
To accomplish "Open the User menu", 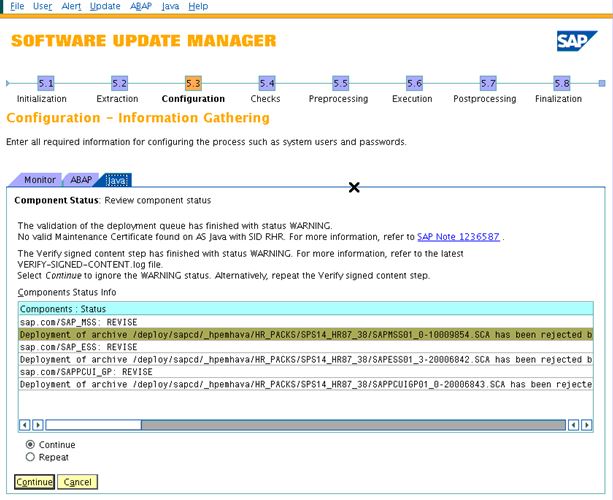I will (42, 6).
